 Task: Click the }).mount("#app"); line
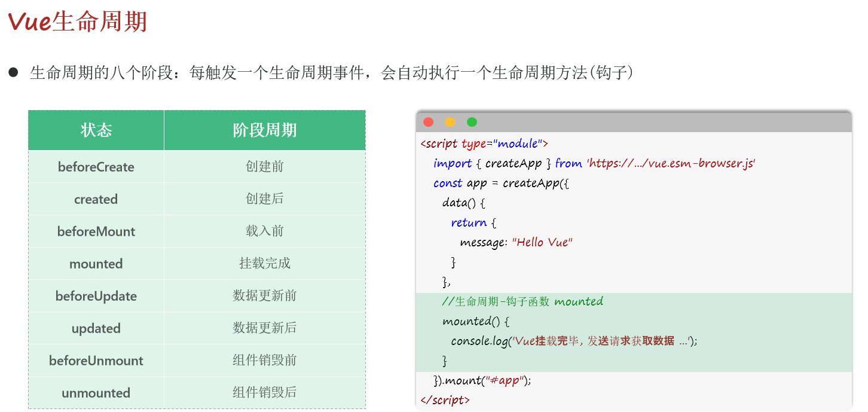click(x=482, y=380)
